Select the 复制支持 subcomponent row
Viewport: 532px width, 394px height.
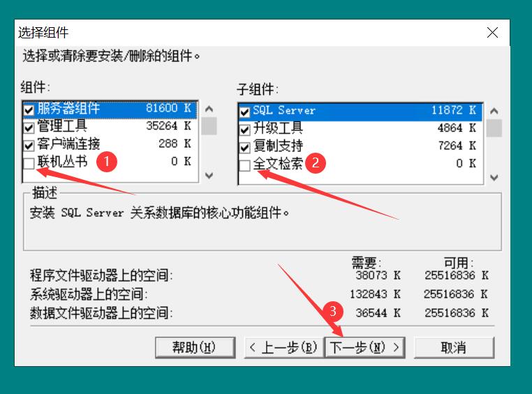pyautogui.click(x=361, y=146)
